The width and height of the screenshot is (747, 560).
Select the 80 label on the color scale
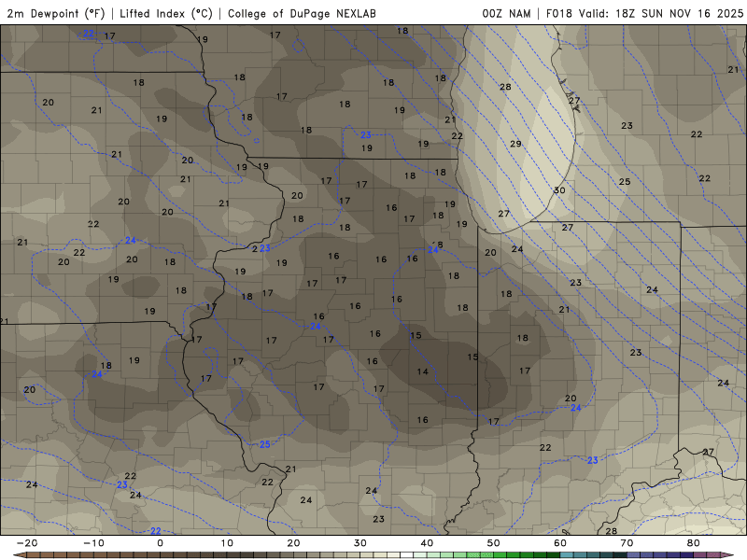point(694,543)
